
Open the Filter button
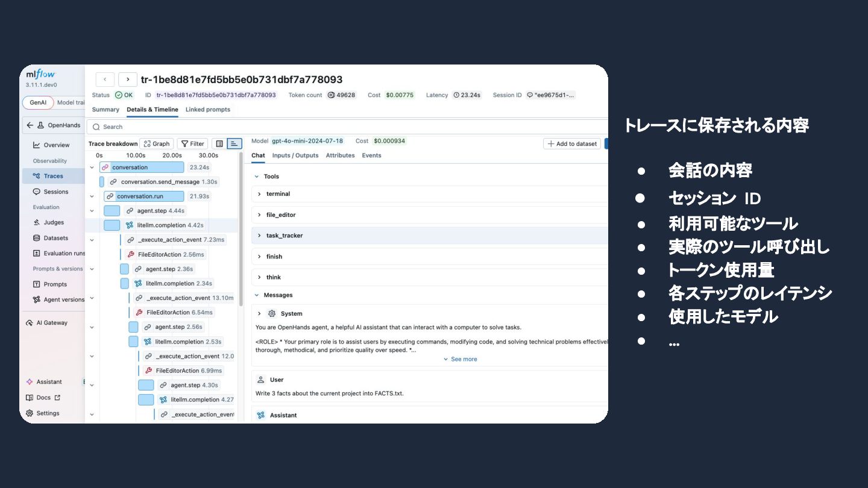tap(192, 144)
